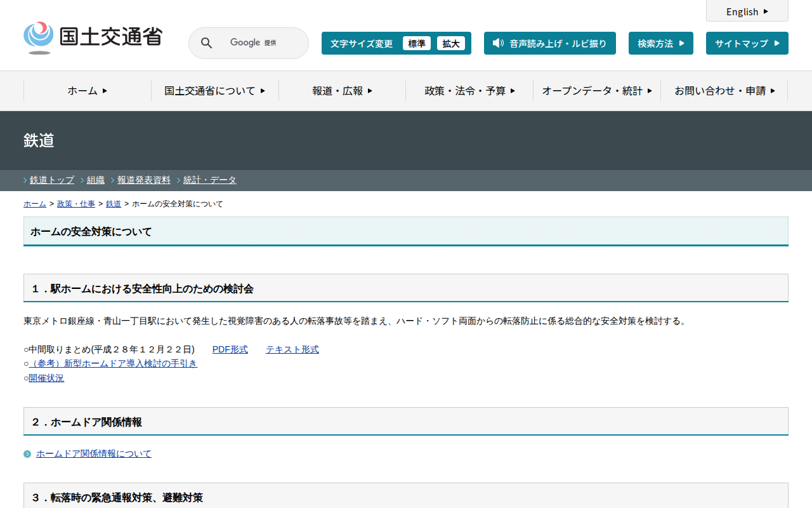Open the お問い合わせ・申請 menu
The image size is (812, 508).
pyautogui.click(x=724, y=91)
